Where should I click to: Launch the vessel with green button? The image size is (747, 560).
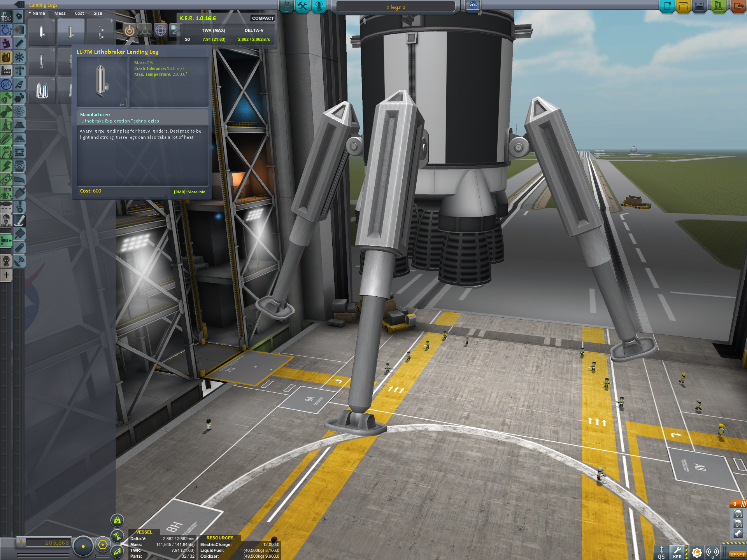point(718,6)
